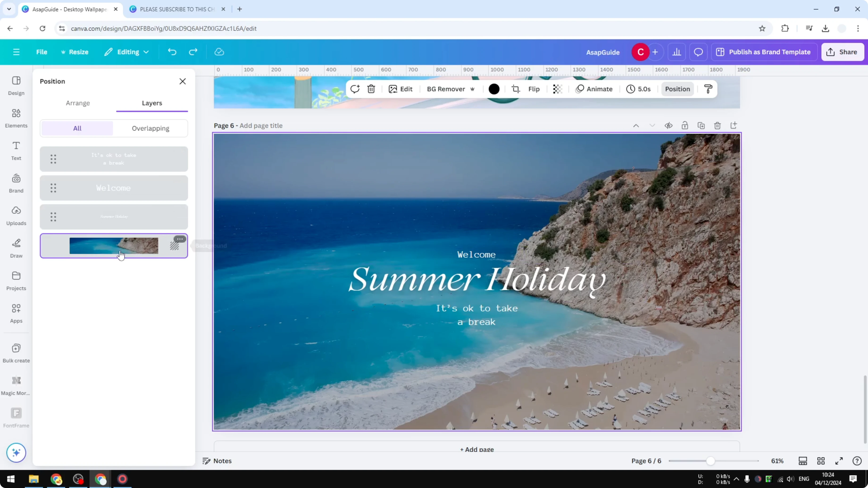Open the Uploads panel
868x488 pixels.
pyautogui.click(x=16, y=215)
